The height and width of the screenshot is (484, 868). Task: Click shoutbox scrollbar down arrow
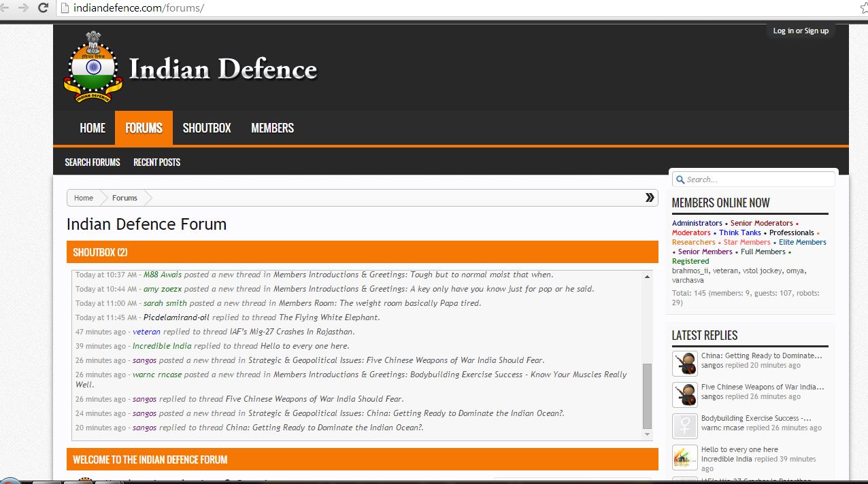[647, 435]
